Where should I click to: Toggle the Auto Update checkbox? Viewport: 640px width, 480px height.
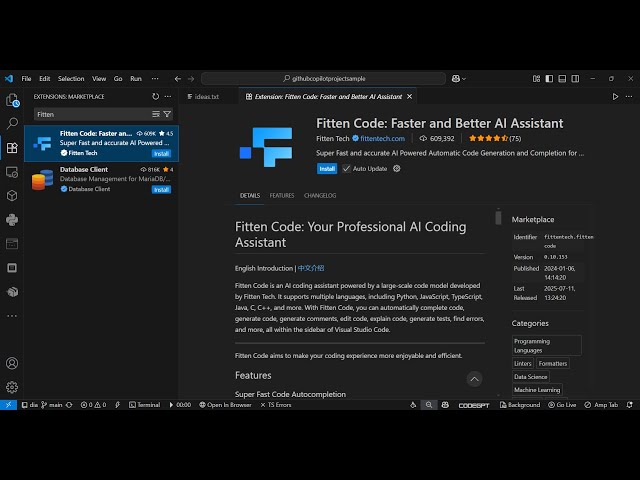pos(346,169)
